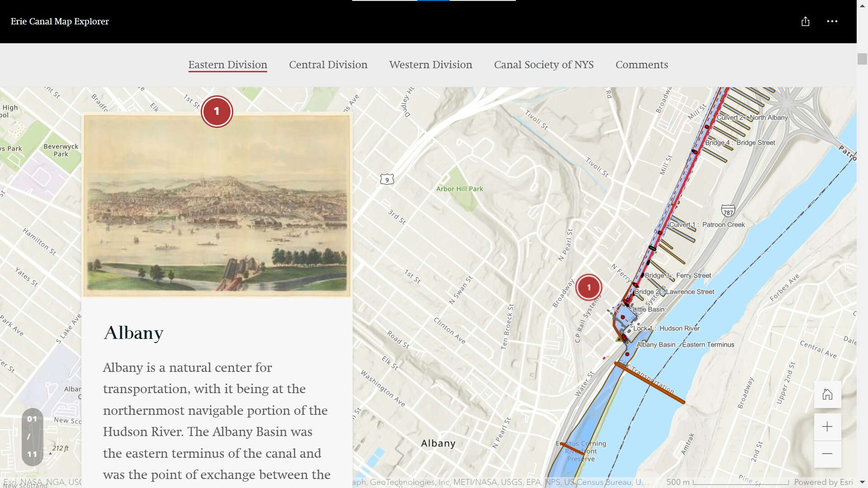Select the Lock 1: Hudson River map feature
The image size is (868, 488).
665,328
